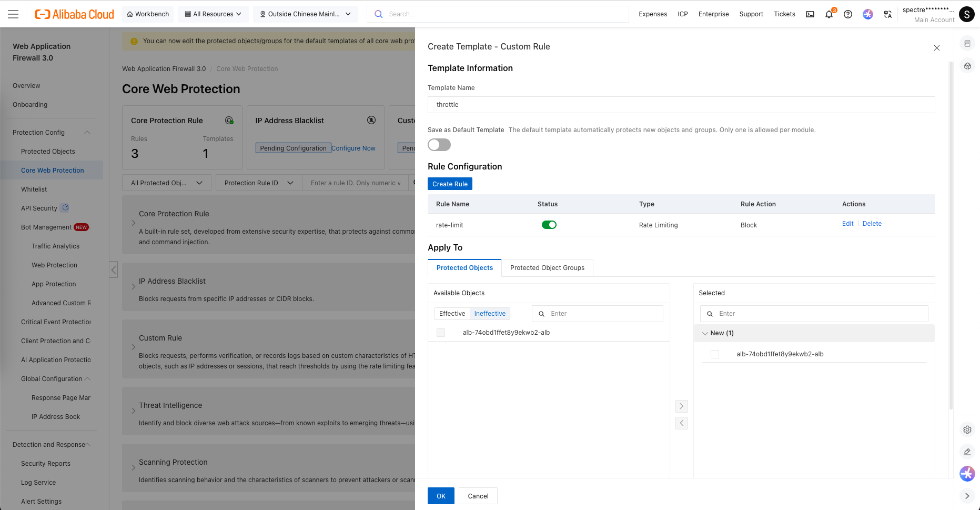Click the Create Rule button
980x510 pixels.
coord(450,184)
